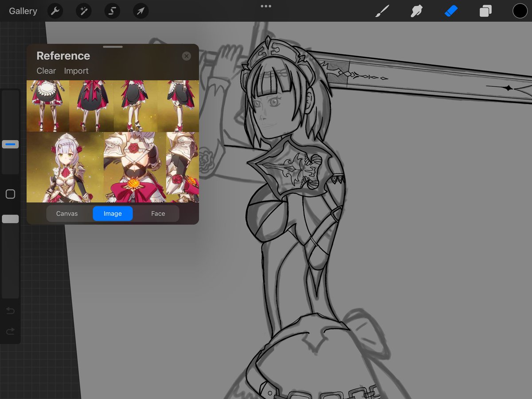Switch Reference to Image tab

pyautogui.click(x=113, y=214)
